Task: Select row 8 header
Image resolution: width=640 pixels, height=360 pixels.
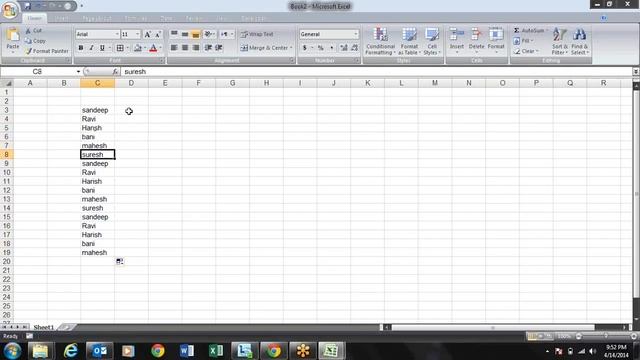Action: pyautogui.click(x=7, y=154)
